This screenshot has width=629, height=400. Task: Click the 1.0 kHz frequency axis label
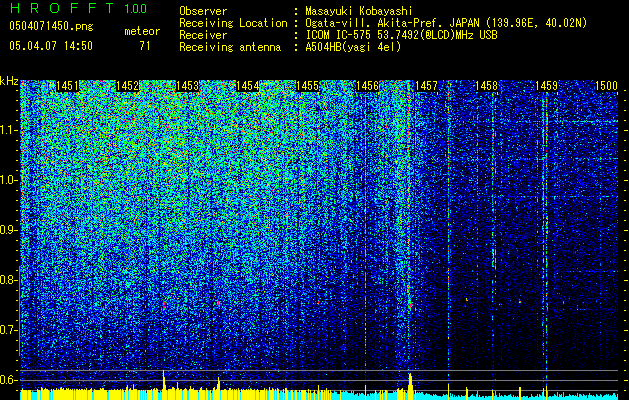click(10, 180)
